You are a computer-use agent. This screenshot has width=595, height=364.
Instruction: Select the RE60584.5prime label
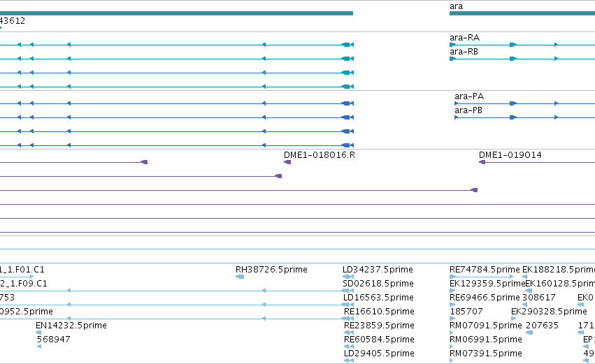[x=379, y=340]
